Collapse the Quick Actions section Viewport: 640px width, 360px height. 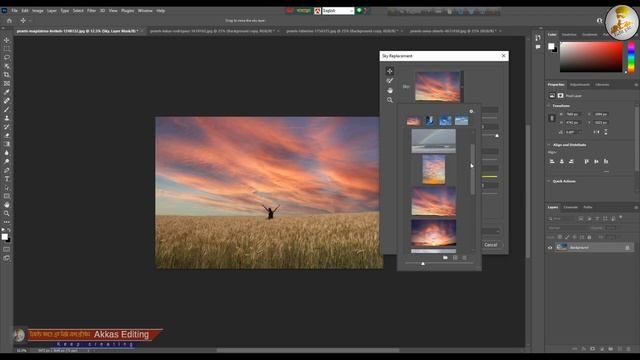click(x=549, y=181)
